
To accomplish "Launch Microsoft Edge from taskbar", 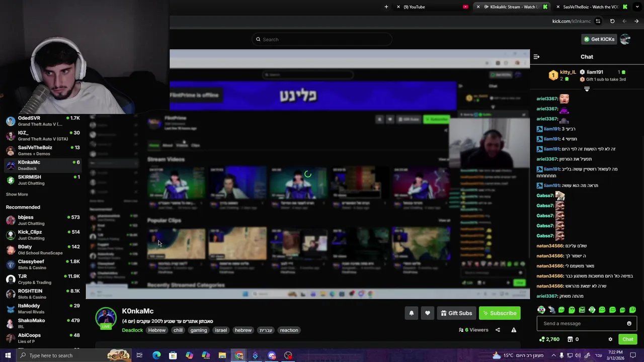I will (156, 355).
